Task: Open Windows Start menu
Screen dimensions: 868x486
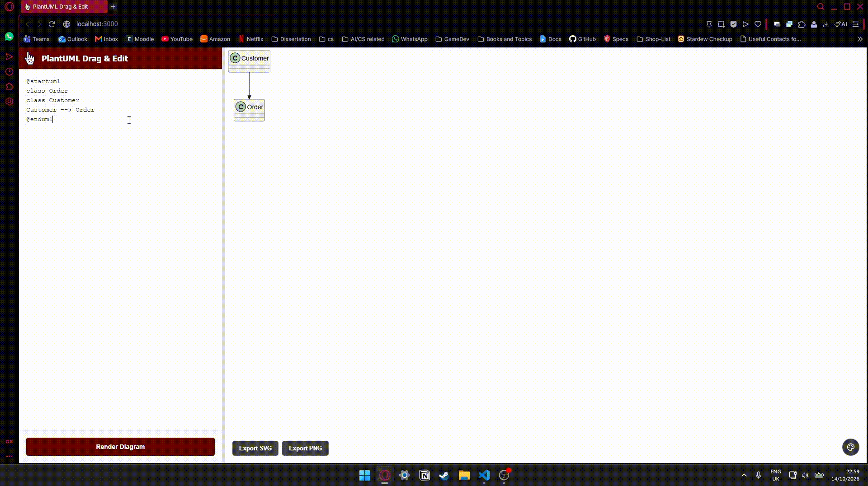Action: point(364,475)
